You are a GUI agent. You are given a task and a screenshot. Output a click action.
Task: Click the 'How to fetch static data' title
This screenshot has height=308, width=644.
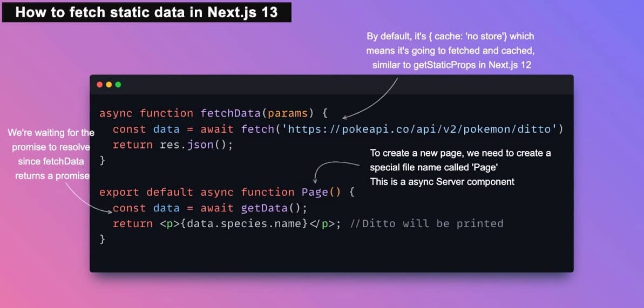pyautogui.click(x=146, y=12)
